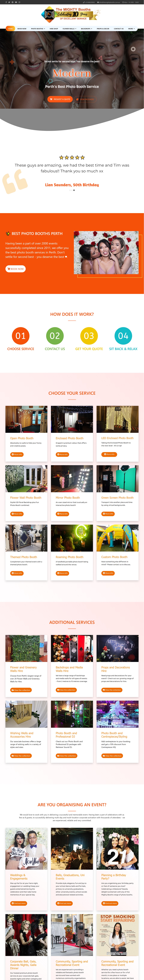144x980 pixels.
Task: Expand the Photo Booths menu dropdown
Action: click(38, 28)
